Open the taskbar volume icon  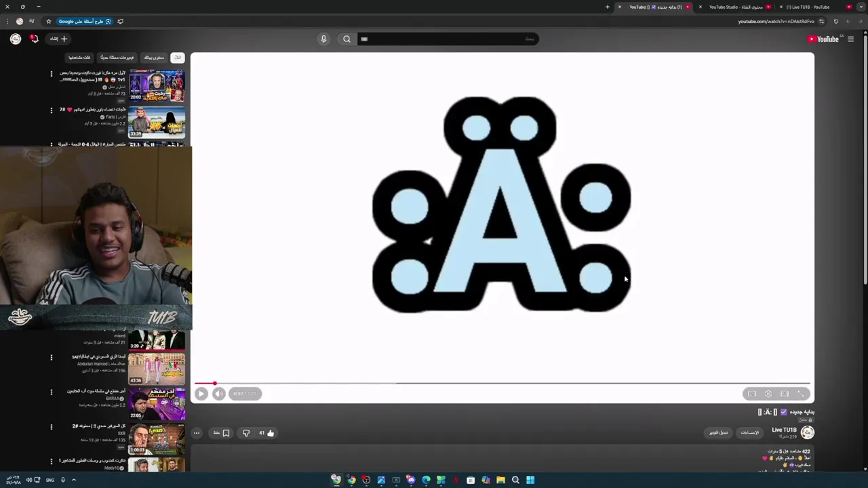pyautogui.click(x=28, y=480)
